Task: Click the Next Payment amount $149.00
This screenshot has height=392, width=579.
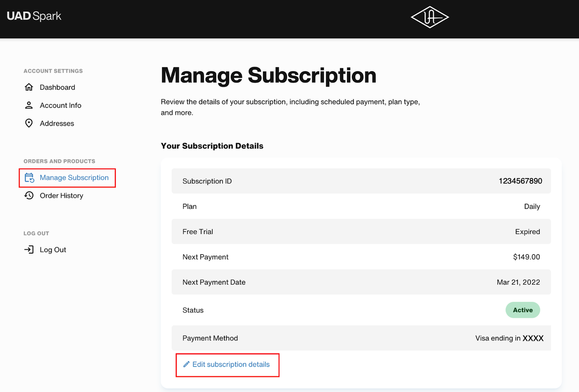Action: click(526, 257)
